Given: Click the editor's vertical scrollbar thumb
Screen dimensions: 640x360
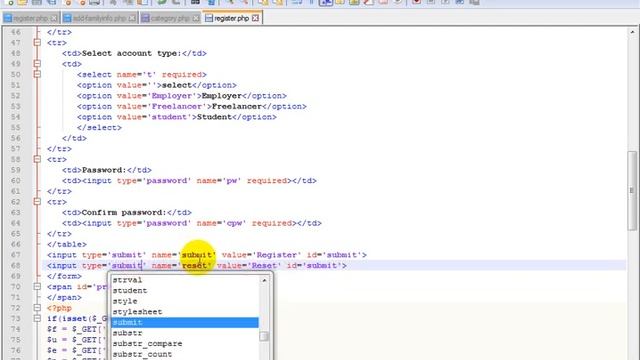Looking at the screenshot, I should click(632, 191).
